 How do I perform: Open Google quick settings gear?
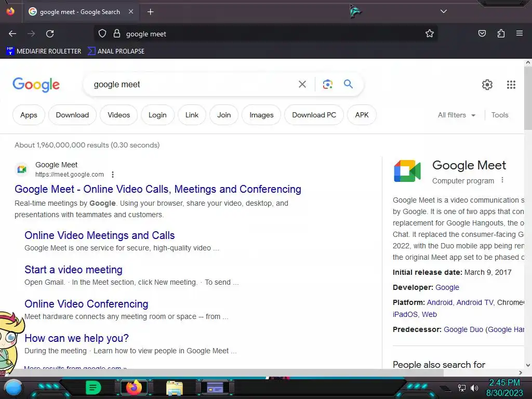click(x=487, y=85)
